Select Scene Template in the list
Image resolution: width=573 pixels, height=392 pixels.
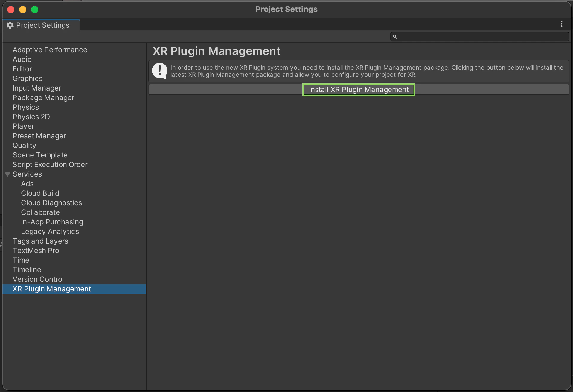click(40, 155)
